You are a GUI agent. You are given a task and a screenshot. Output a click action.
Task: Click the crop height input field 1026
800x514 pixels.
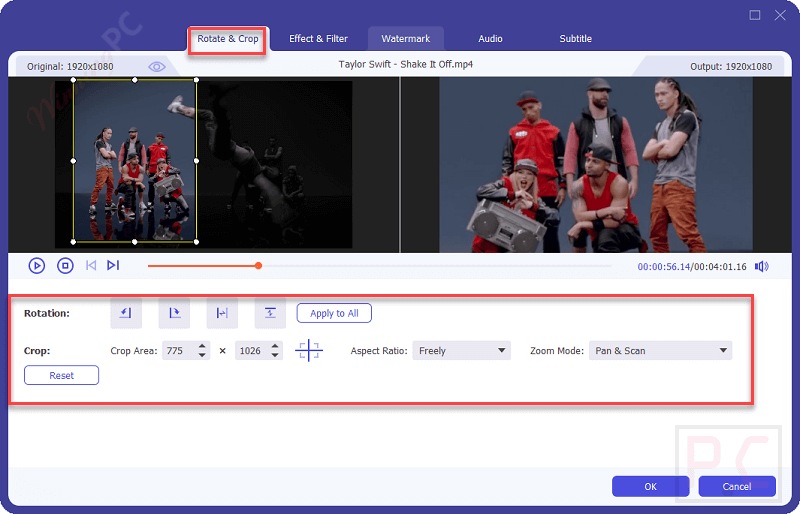(252, 351)
